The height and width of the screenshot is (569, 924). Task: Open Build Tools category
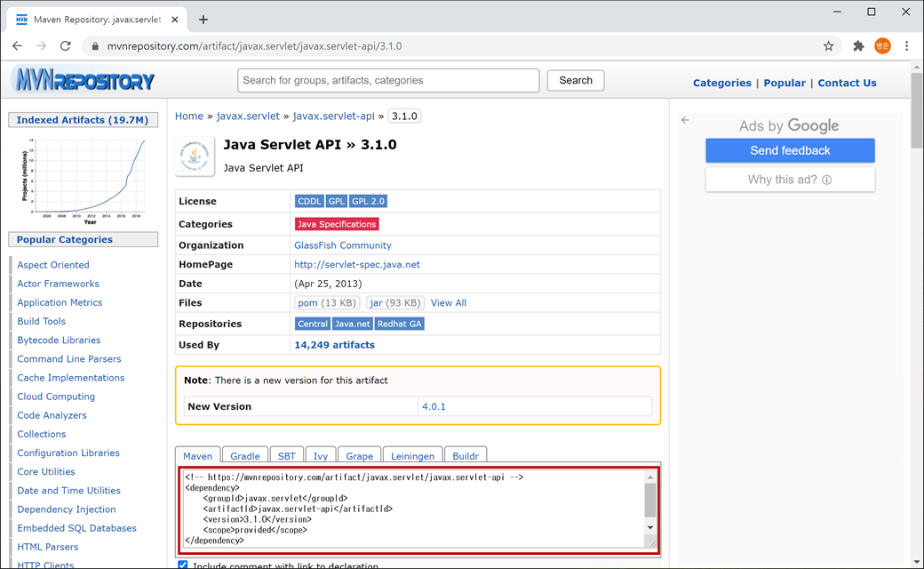pos(41,321)
